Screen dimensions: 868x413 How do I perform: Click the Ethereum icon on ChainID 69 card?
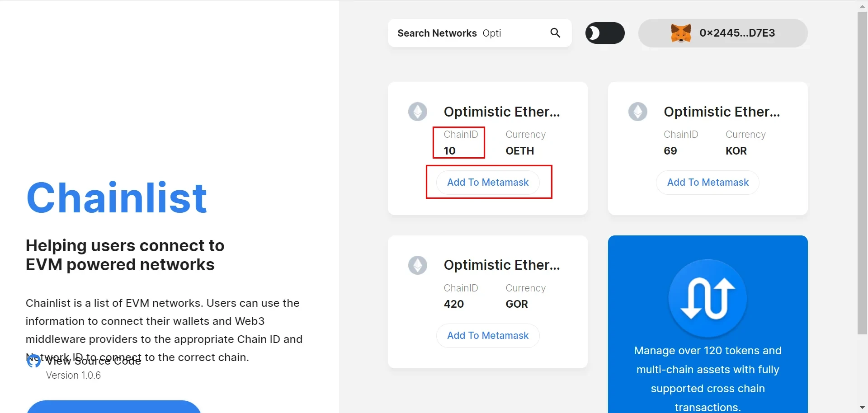[638, 112]
